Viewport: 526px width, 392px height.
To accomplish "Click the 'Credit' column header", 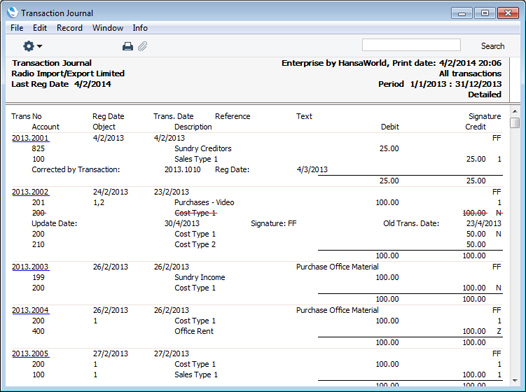I will click(x=475, y=127).
